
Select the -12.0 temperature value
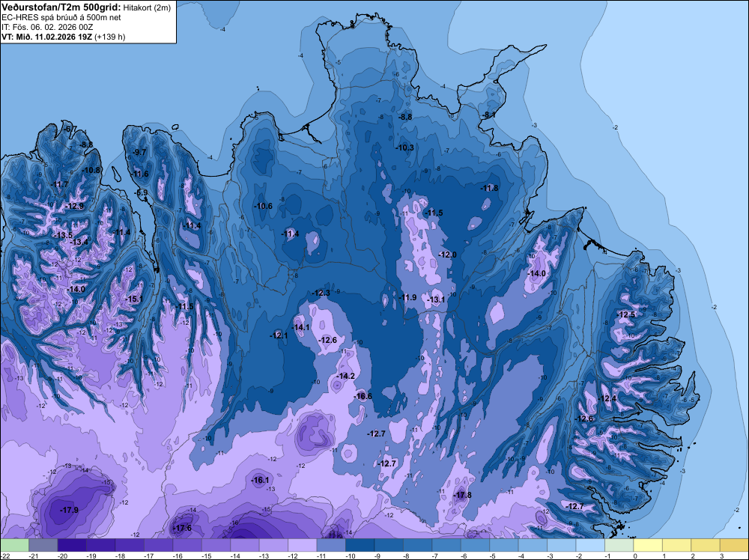tap(447, 255)
